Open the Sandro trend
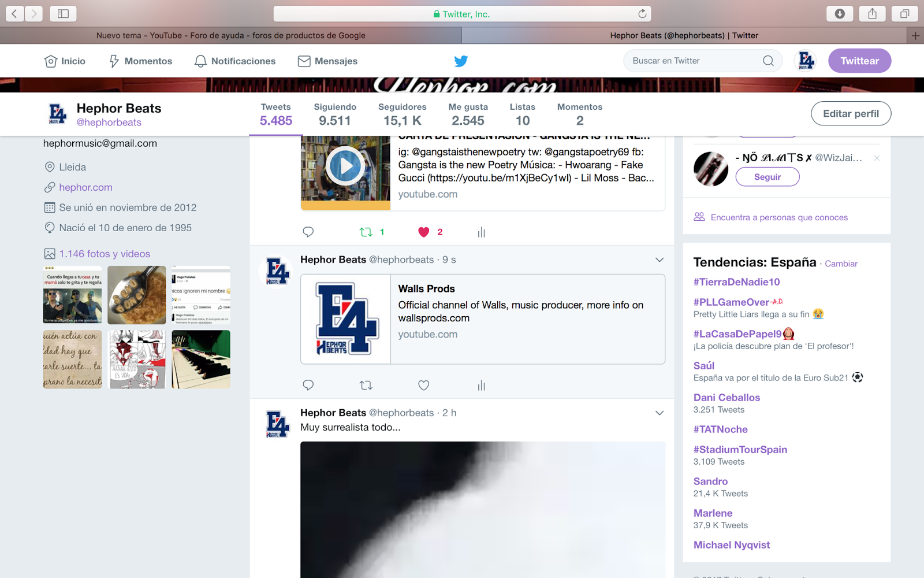The height and width of the screenshot is (578, 924). pyautogui.click(x=711, y=481)
